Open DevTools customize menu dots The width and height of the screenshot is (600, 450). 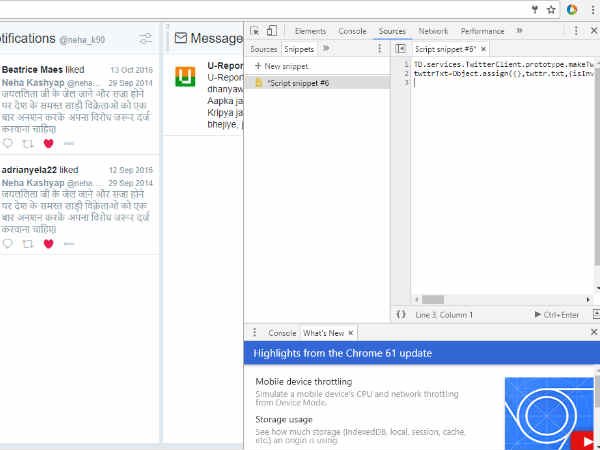(x=576, y=31)
